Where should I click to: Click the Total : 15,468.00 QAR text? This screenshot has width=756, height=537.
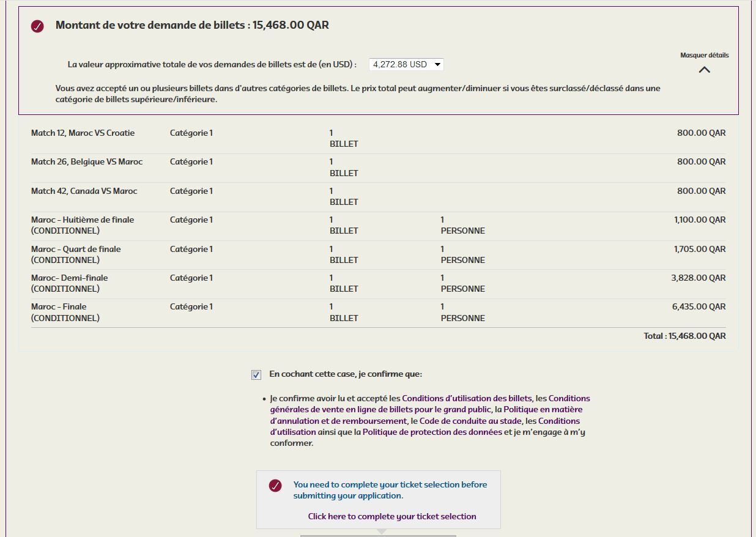point(685,336)
